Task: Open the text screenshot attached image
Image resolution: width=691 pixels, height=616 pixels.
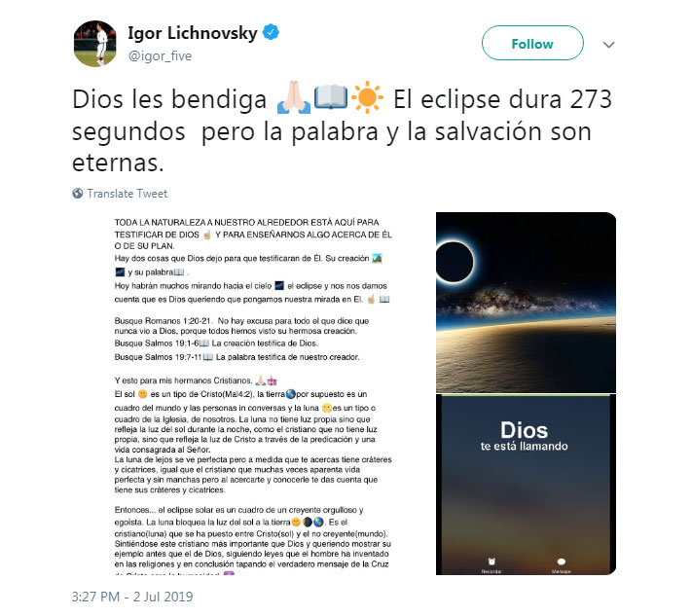Action: pyautogui.click(x=253, y=393)
